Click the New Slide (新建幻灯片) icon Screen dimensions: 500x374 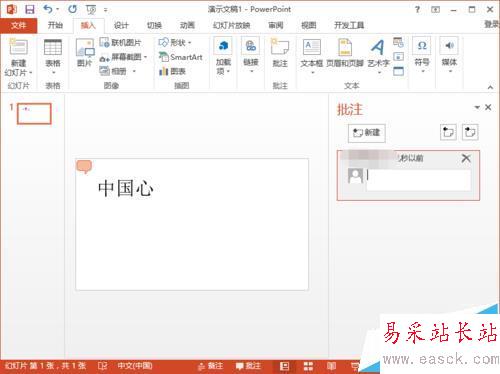(x=18, y=47)
